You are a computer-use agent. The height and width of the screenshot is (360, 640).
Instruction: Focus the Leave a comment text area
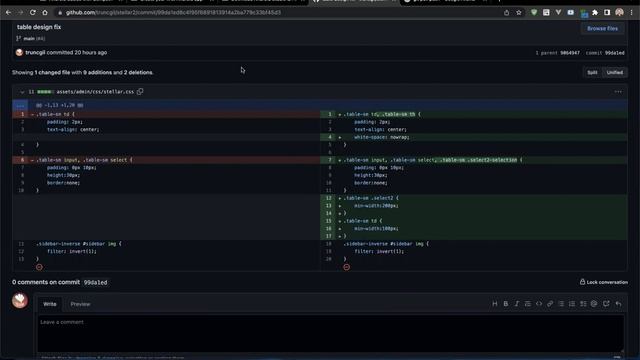pos(331,334)
